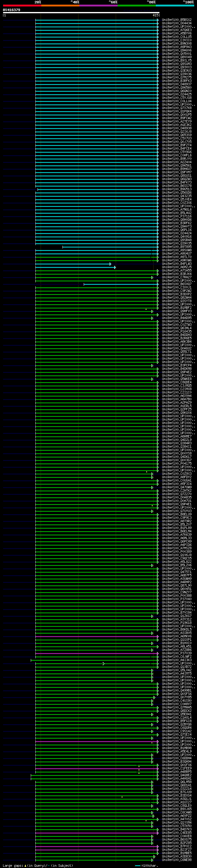Select hit label UniRef100_C2IMX8
This screenshot has height=868, width=197.
tap(177, 389)
